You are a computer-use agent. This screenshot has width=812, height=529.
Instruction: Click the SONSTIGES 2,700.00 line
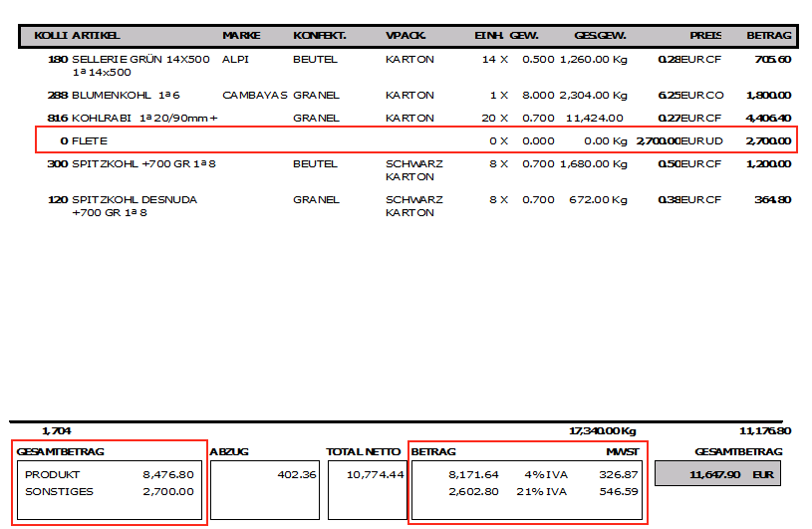[110, 492]
